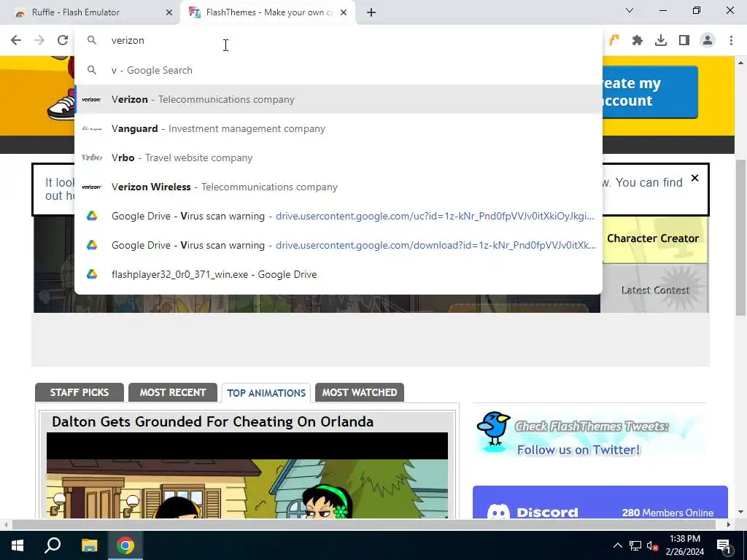
Task: Click the muted volume icon in the tray
Action: pos(652,545)
